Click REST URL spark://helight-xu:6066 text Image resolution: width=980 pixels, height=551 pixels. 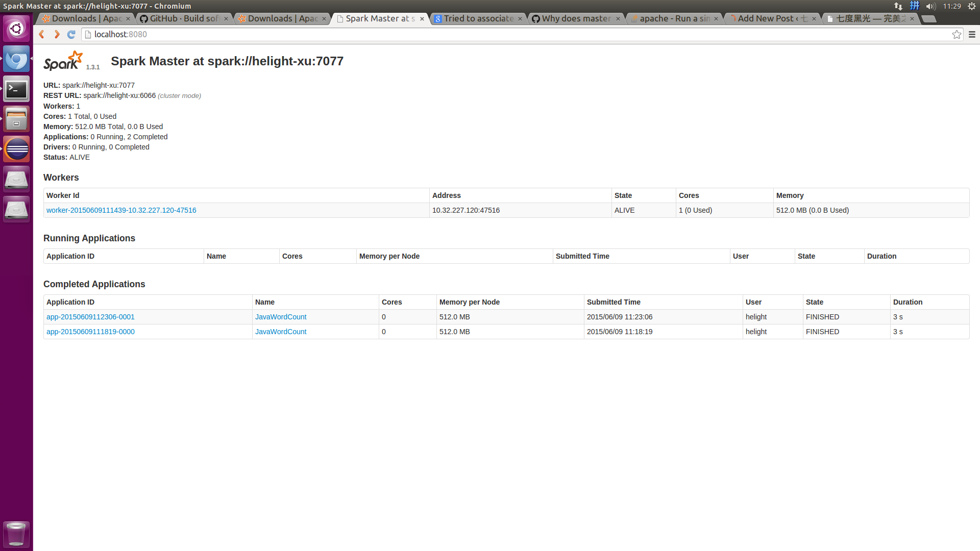(x=119, y=95)
